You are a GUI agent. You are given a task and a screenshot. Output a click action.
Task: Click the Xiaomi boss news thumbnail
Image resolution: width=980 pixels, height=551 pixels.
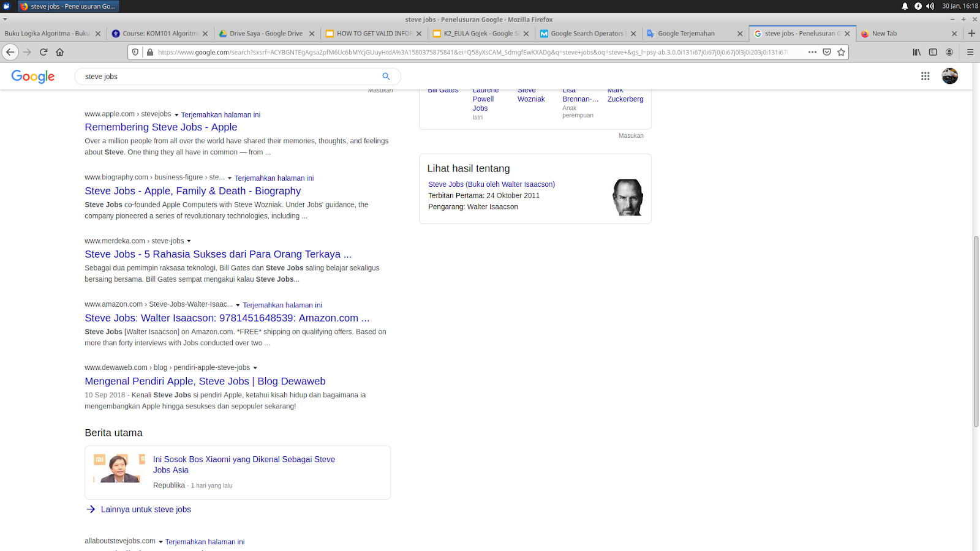119,468
